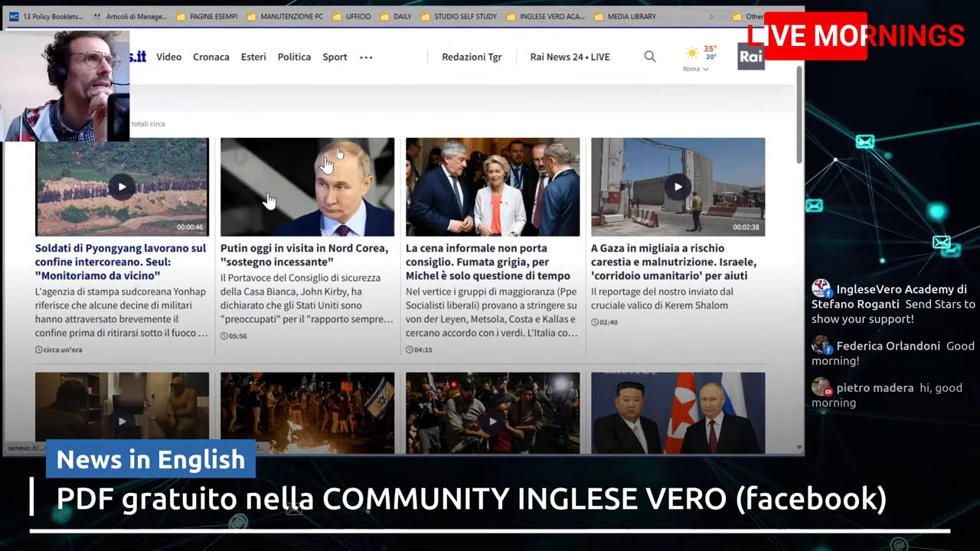Click the clock icon beside 04:15
This screenshot has width=980, height=551.
pos(409,350)
